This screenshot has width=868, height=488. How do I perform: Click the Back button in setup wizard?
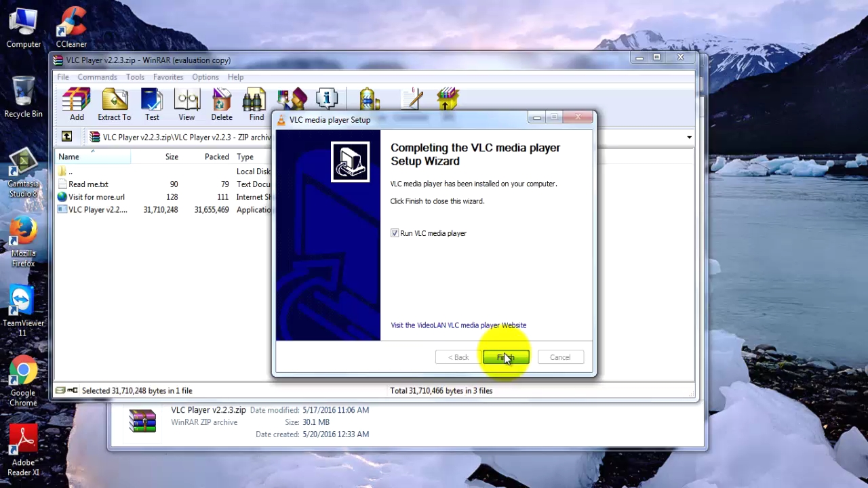click(x=458, y=357)
